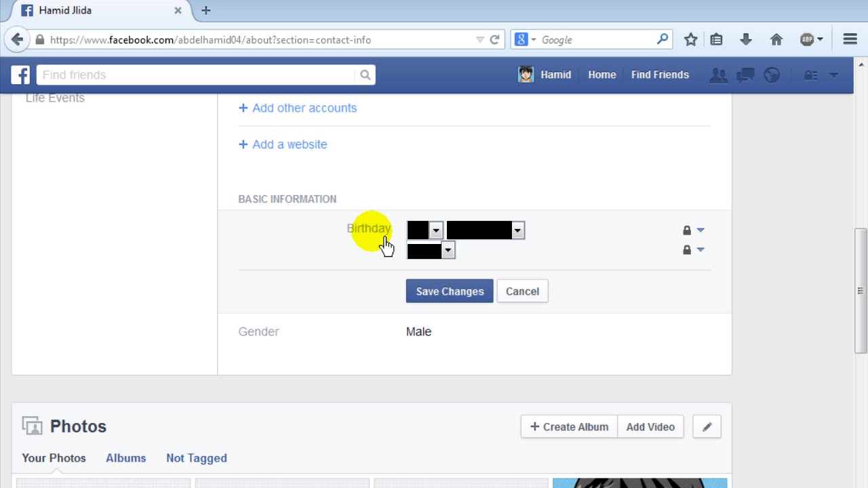This screenshot has height=488, width=868.
Task: Cancel the birthday edit
Action: tap(522, 291)
